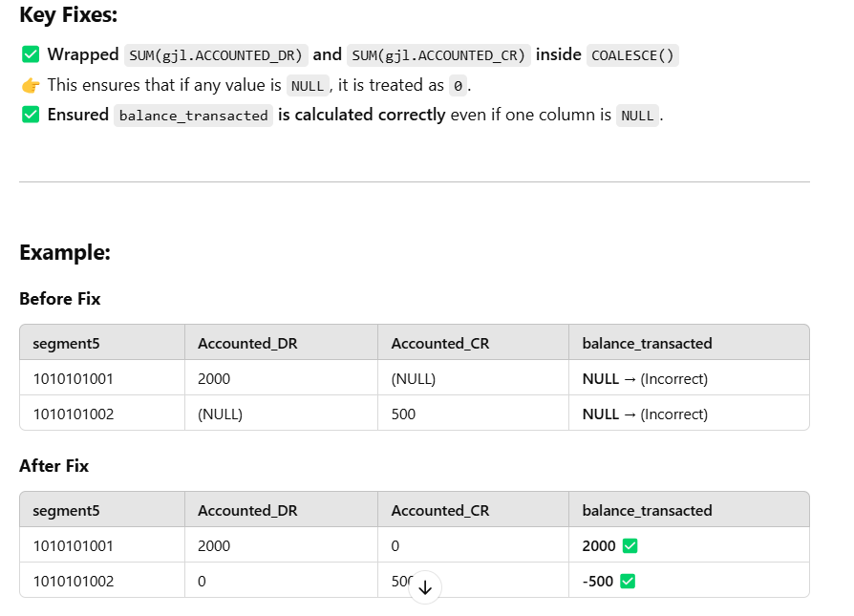Click the green checkmark next to 2000 result
Screen dimensions: 854x616
tap(630, 546)
